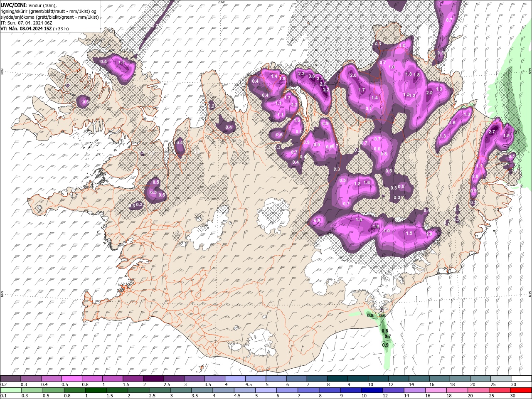Select the lower-row rain swatch starting at 0.5
Screen dimensions: 532x399
coord(53,390)
